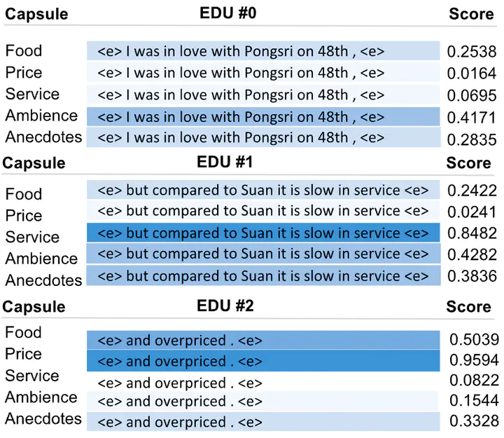
Task: Click the EDU #1 column header
Action: pyautogui.click(x=225, y=163)
